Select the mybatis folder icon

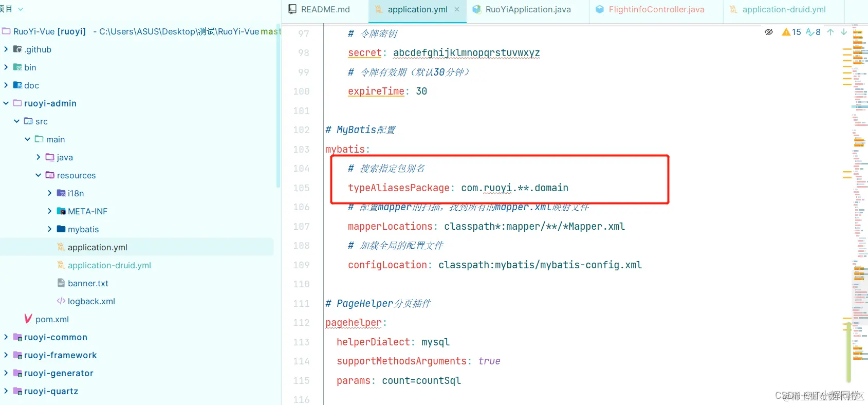pyautogui.click(x=61, y=229)
